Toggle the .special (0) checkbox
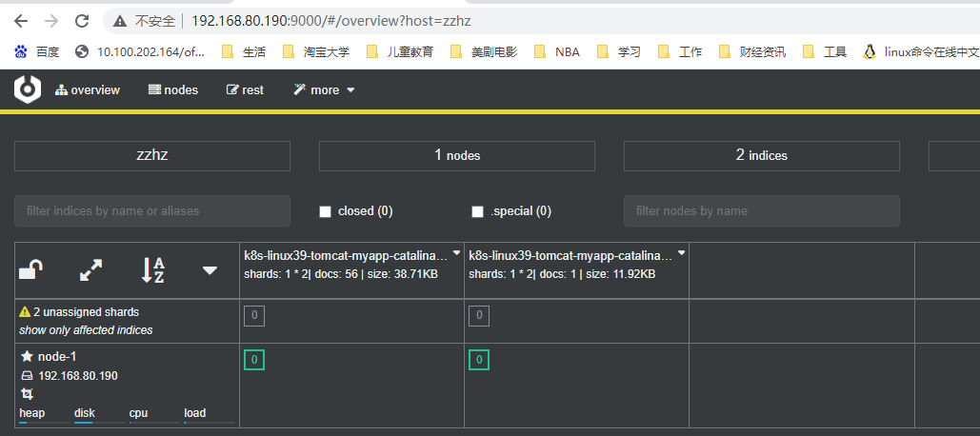This screenshot has height=436, width=980. pos(477,211)
